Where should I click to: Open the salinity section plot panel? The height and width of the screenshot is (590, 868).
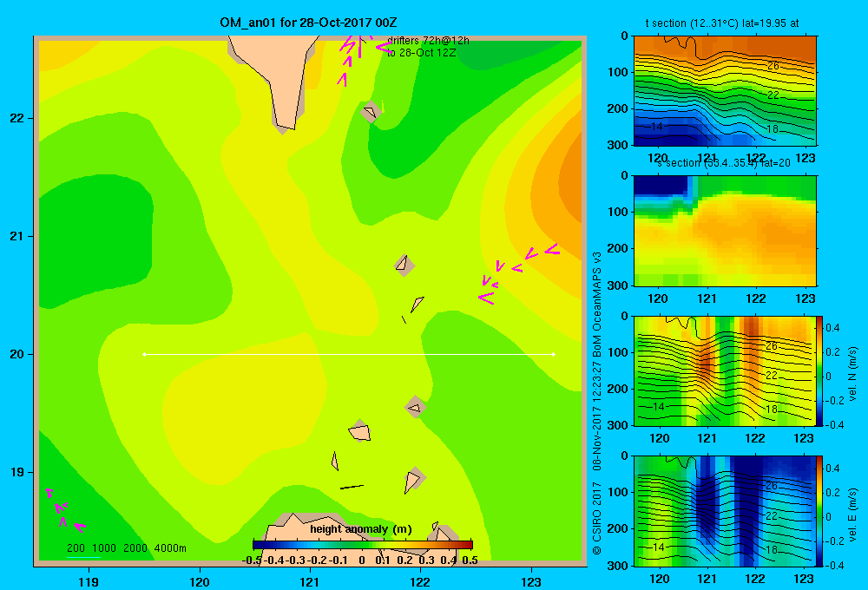(725, 231)
